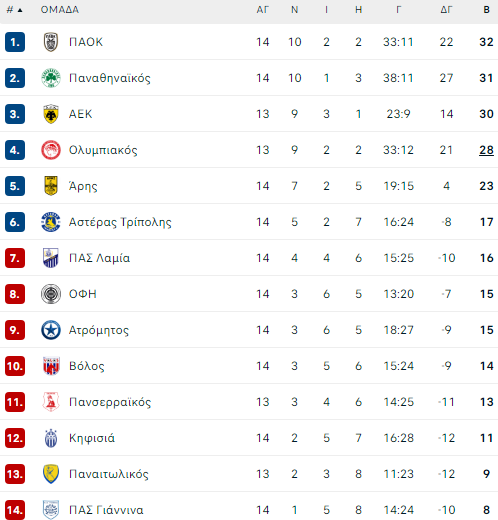Click Ολυμπιακός underlined 28 points value

(x=486, y=150)
